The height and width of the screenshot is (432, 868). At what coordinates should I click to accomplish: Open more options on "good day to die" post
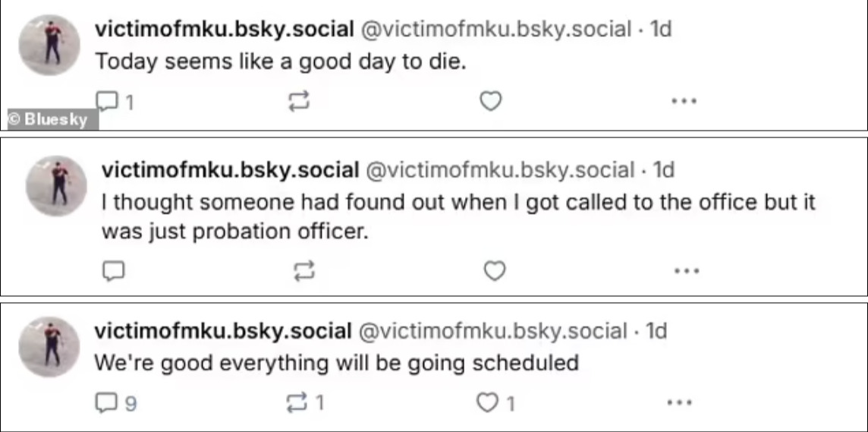(x=684, y=100)
